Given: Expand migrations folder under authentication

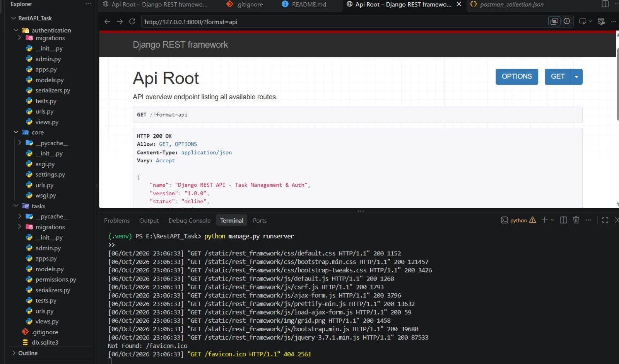Looking at the screenshot, I should [20, 38].
